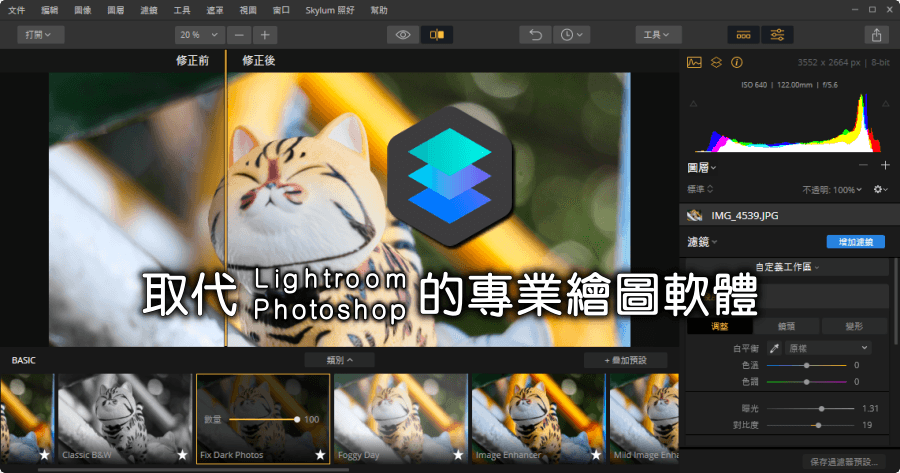Select the Foggy Day preset thumbnail
The width and height of the screenshot is (900, 473).
tap(401, 418)
